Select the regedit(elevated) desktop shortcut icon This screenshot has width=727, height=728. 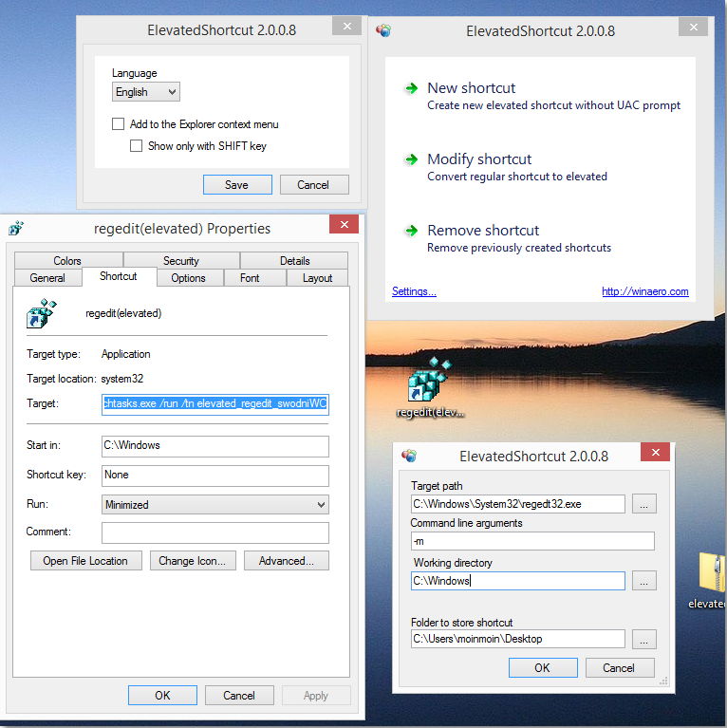click(429, 386)
